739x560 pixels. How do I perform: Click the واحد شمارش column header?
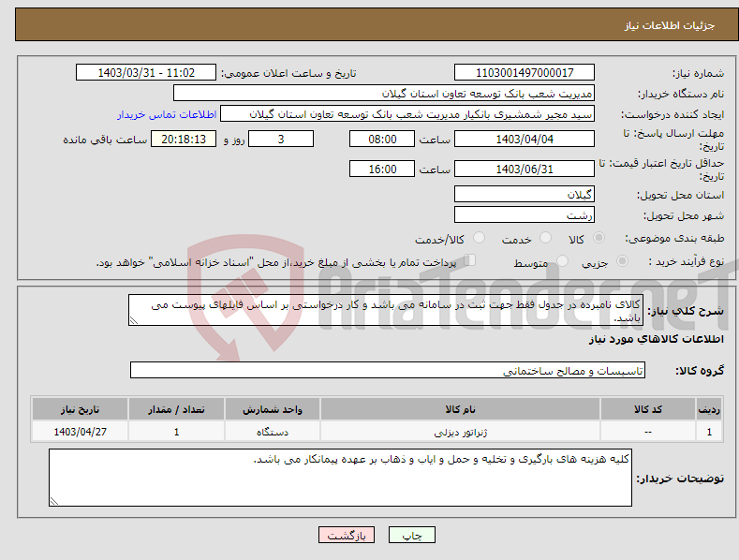273,409
